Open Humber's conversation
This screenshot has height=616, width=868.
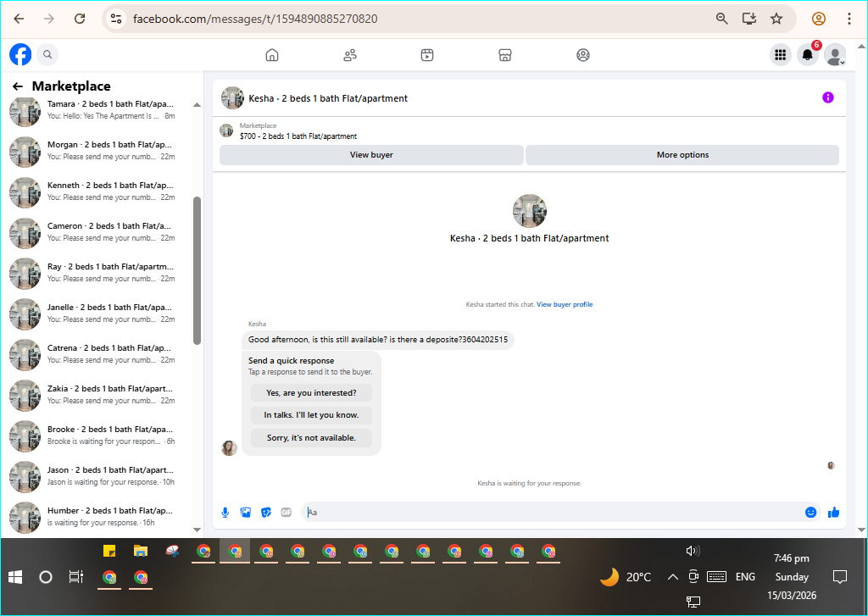pos(100,517)
